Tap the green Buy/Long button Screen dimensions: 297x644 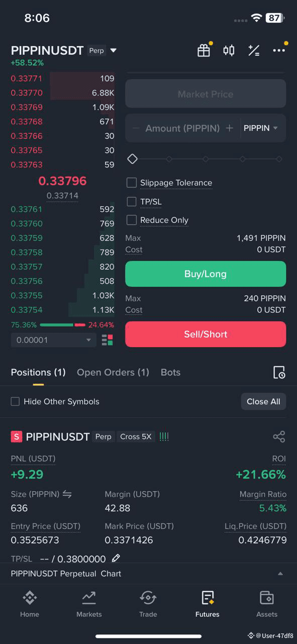[x=206, y=274]
